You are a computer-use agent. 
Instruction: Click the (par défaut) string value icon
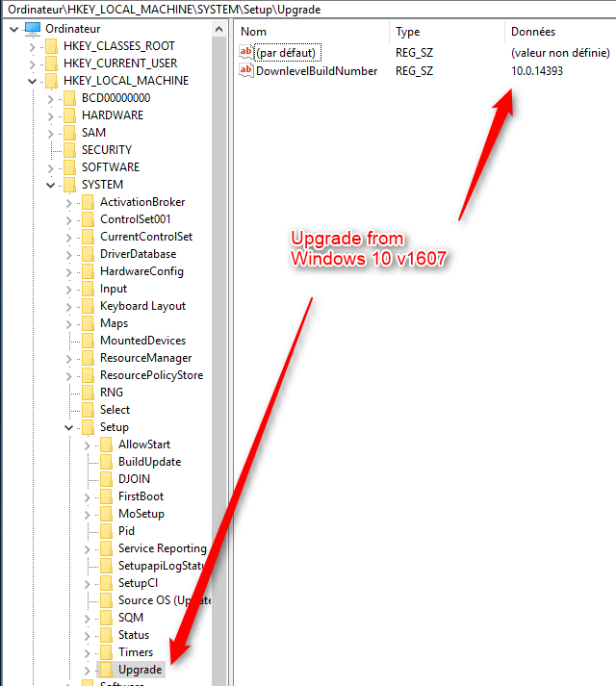point(246,53)
